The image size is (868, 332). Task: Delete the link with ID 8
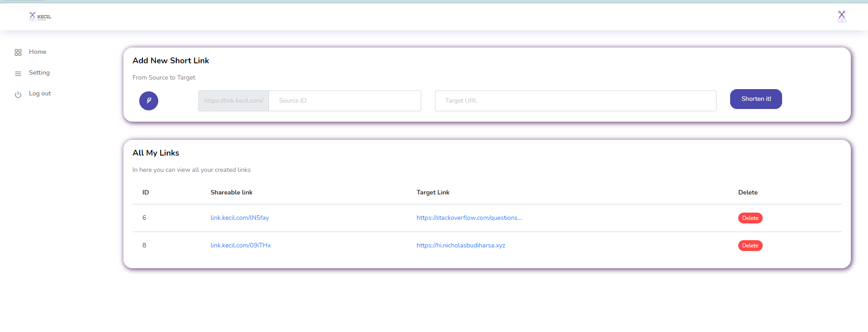tap(750, 246)
